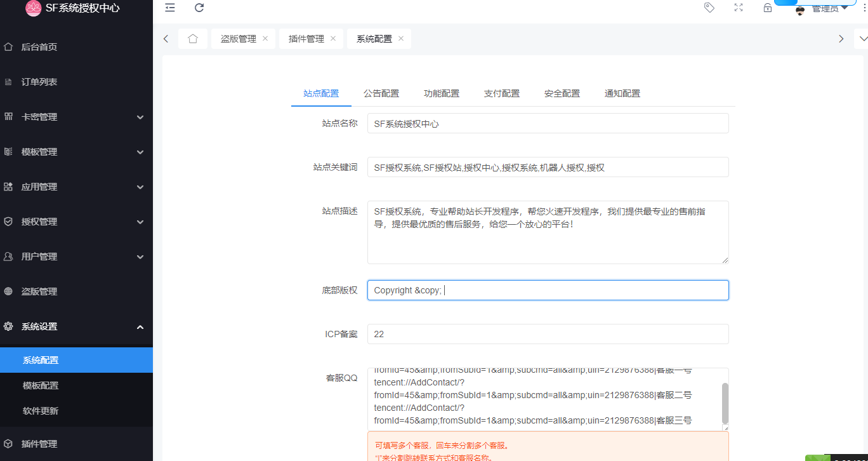Expand the 用户管理 menu
This screenshot has height=461, width=868.
pyautogui.click(x=76, y=256)
